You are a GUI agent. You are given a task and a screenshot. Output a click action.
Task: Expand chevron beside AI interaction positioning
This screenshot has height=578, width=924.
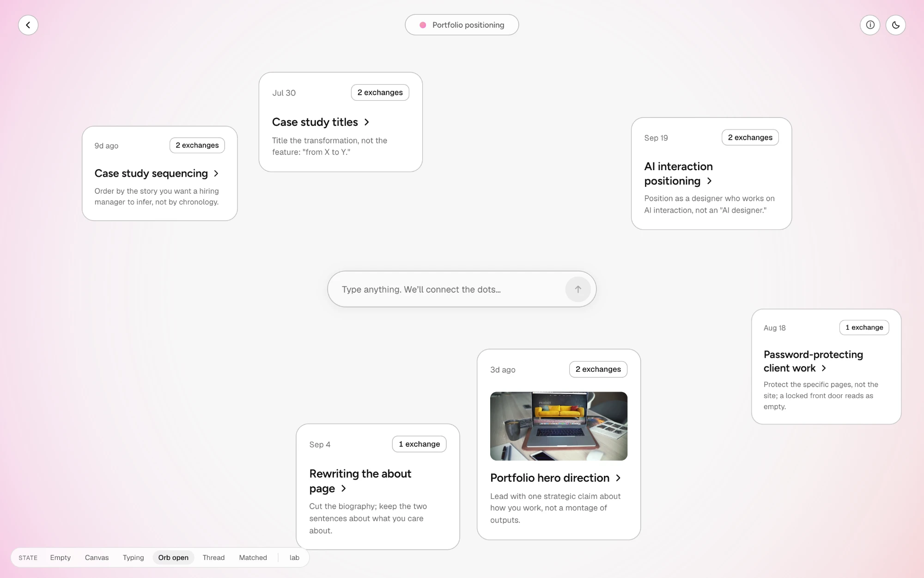710,181
